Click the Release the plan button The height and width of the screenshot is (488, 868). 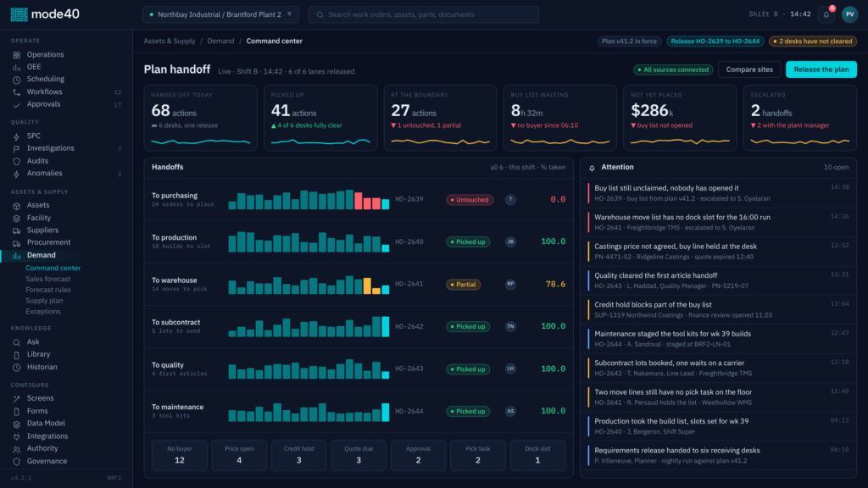(821, 69)
